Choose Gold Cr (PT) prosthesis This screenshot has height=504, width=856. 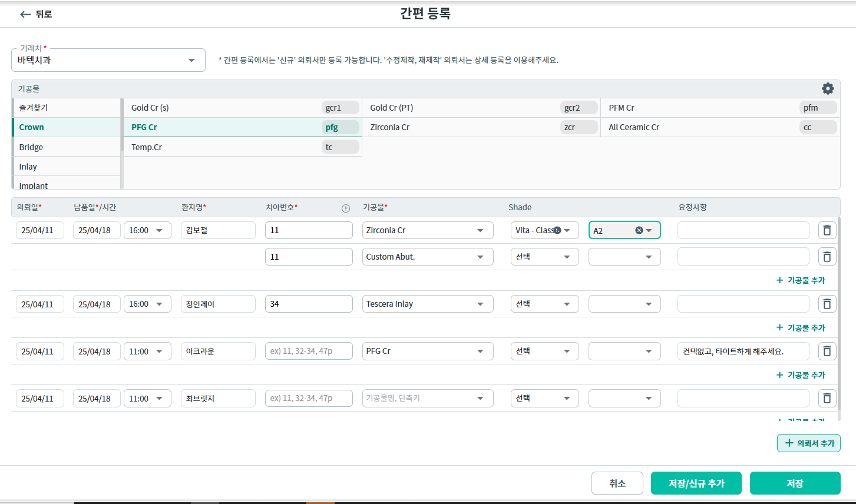[x=481, y=108]
